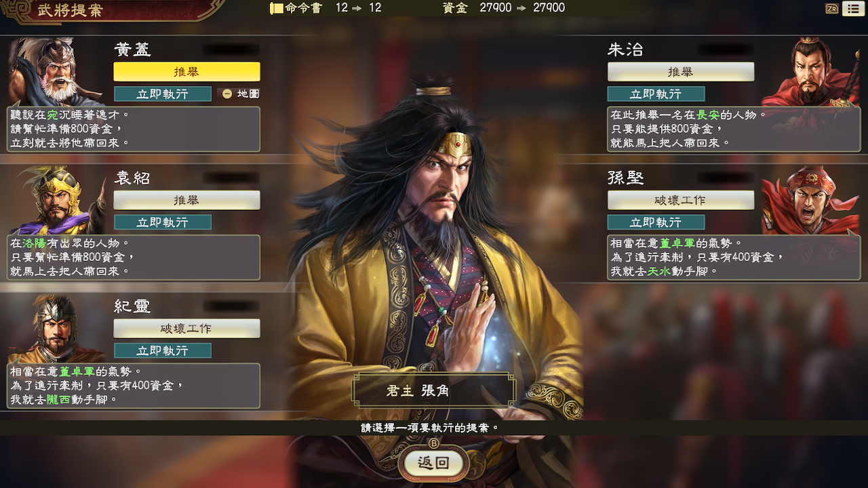Choose 黃蓋's highlighted 推舉 proposal
The width and height of the screenshot is (868, 488).
click(x=186, y=72)
